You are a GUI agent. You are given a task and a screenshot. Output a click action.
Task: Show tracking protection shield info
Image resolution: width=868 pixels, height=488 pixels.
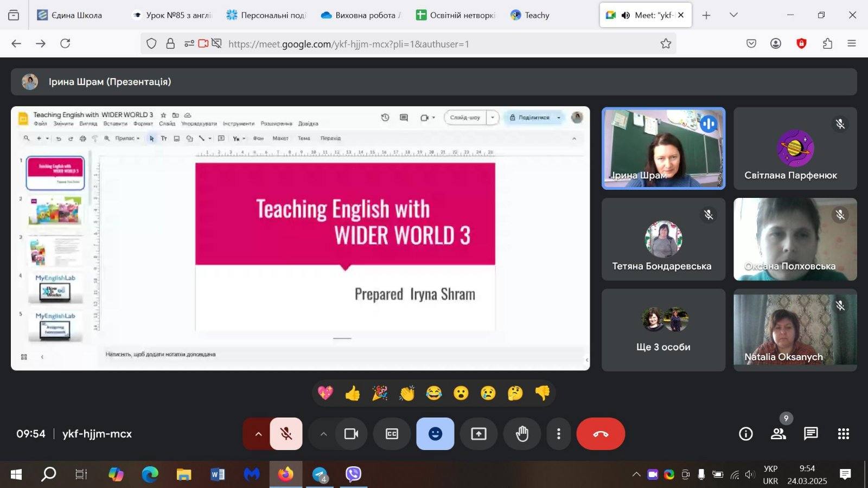(x=151, y=44)
